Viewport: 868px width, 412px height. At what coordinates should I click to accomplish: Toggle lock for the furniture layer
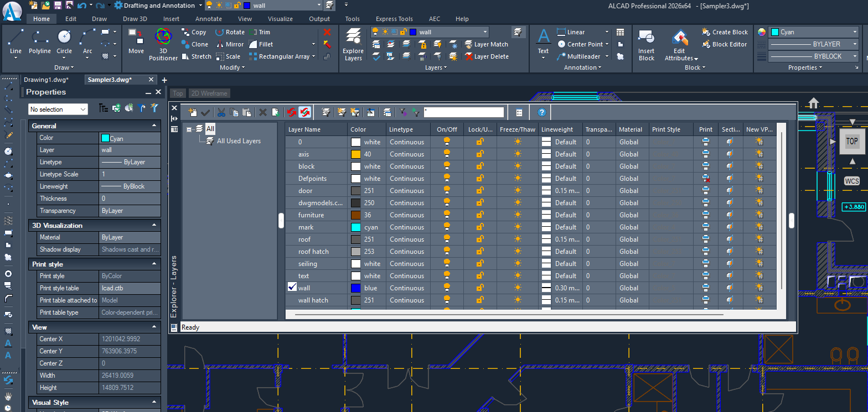[480, 215]
